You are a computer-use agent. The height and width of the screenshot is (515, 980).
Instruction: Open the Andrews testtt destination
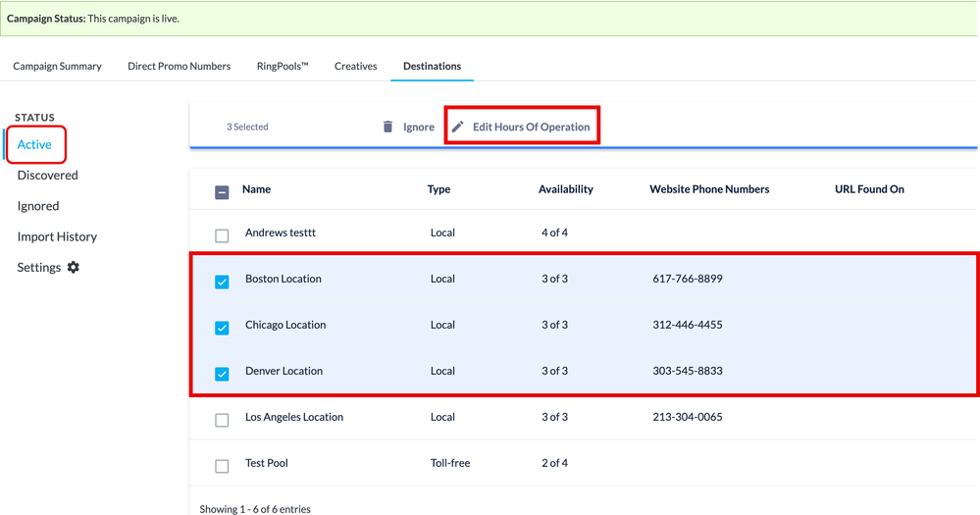280,232
